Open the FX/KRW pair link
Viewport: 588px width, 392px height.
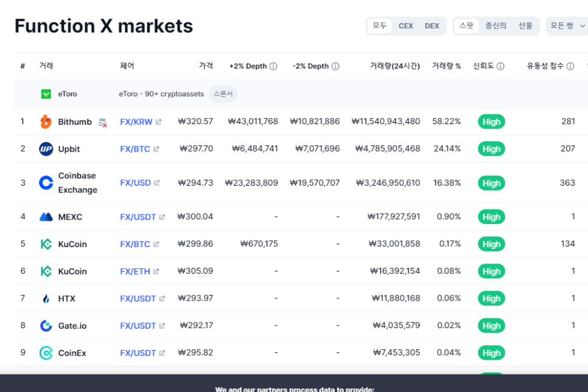[136, 122]
